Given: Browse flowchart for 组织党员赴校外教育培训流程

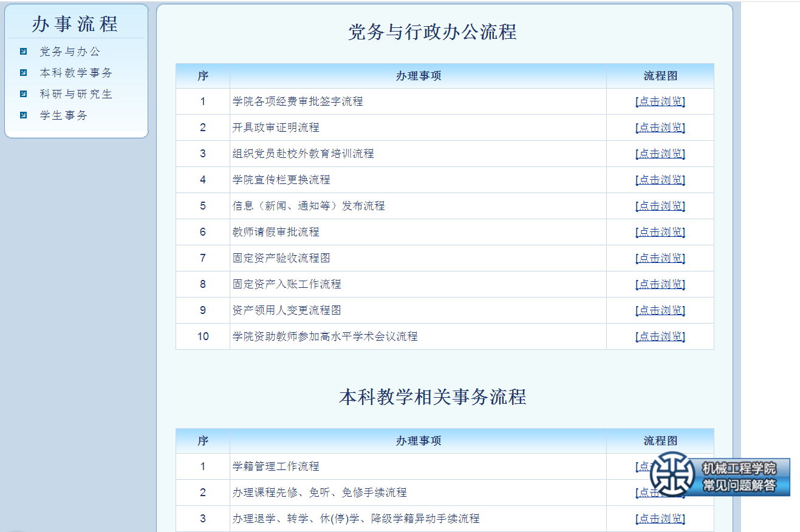Looking at the screenshot, I should coord(660,154).
